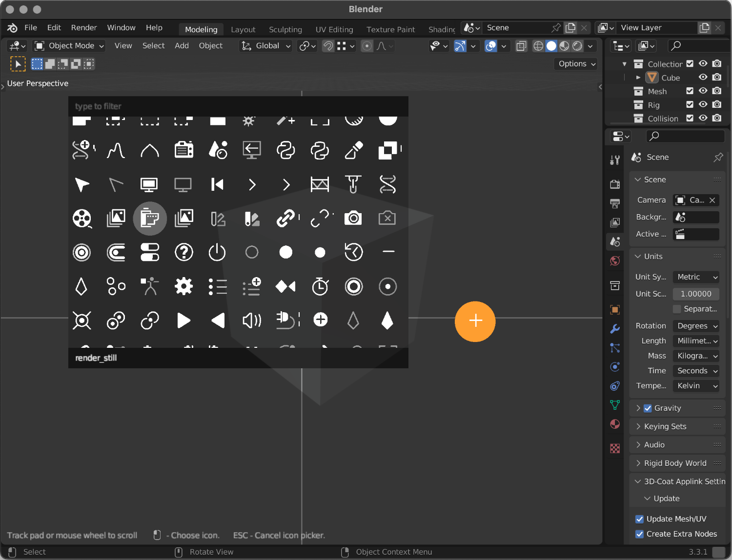Image resolution: width=732 pixels, height=560 pixels.
Task: Select the skip-to-start rewind icon
Action: click(x=217, y=184)
